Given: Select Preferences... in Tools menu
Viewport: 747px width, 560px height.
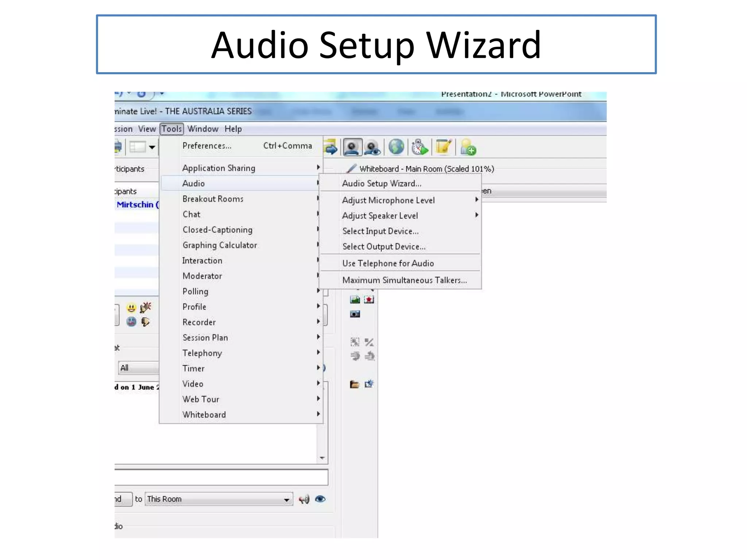Looking at the screenshot, I should [x=241, y=145].
